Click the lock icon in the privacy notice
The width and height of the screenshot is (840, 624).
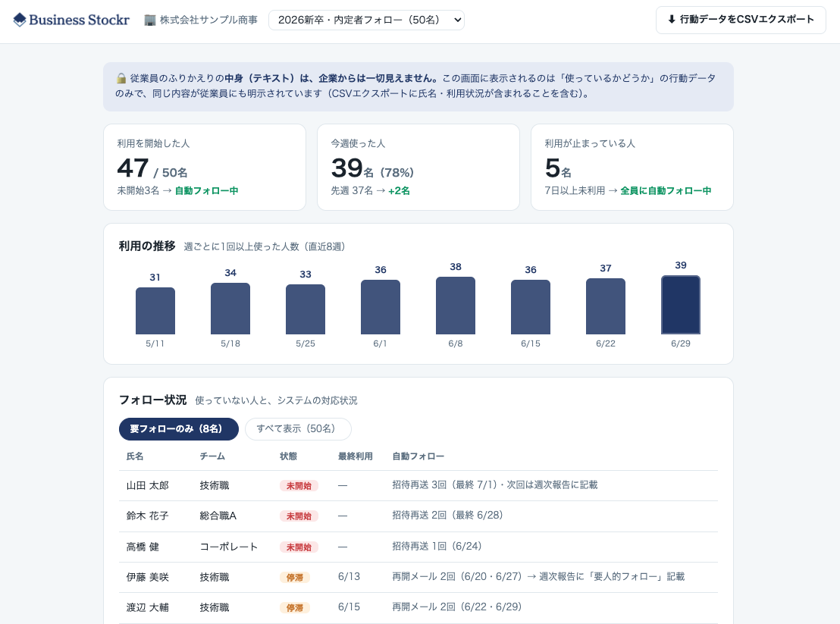(x=121, y=78)
